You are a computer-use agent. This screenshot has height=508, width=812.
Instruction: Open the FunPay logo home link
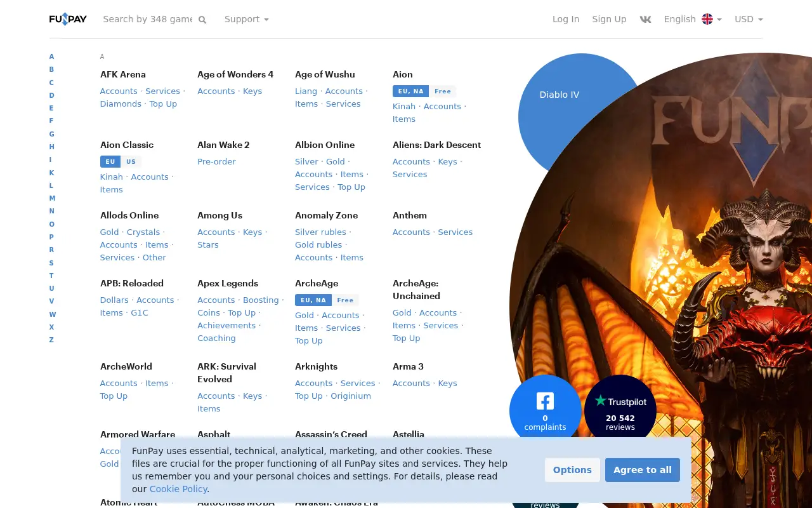click(x=68, y=19)
